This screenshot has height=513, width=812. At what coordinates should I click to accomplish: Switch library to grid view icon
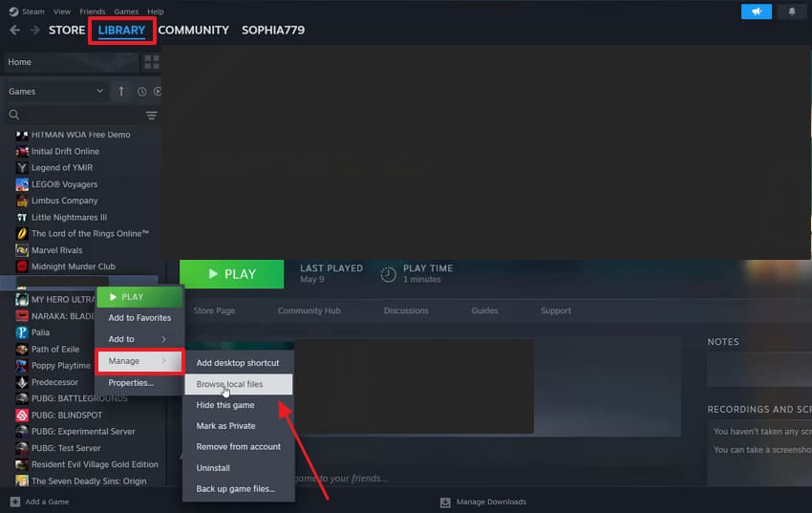click(x=152, y=62)
